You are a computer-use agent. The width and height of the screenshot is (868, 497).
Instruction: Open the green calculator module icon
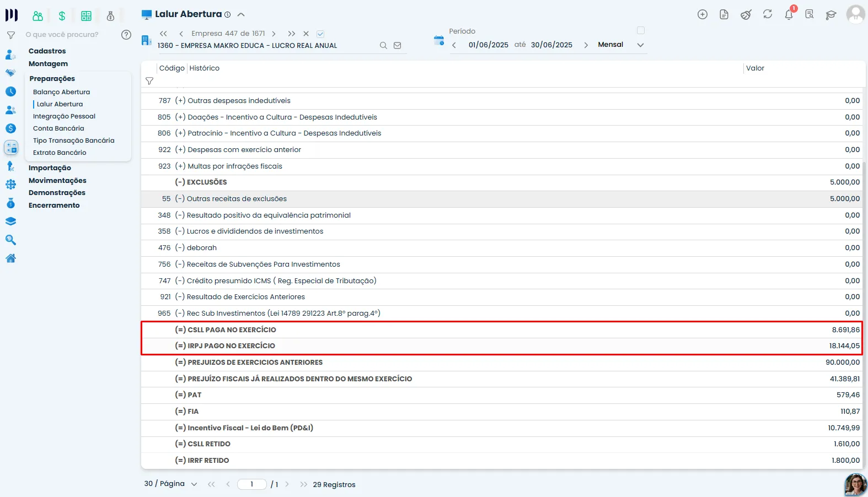[86, 16]
